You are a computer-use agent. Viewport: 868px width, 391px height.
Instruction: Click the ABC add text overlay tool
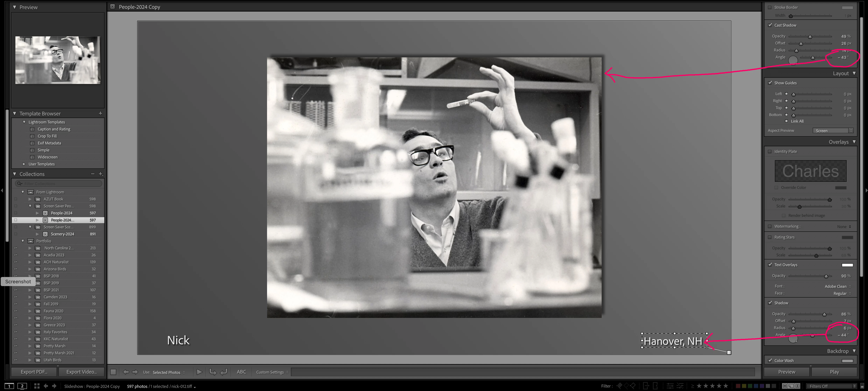coord(241,372)
